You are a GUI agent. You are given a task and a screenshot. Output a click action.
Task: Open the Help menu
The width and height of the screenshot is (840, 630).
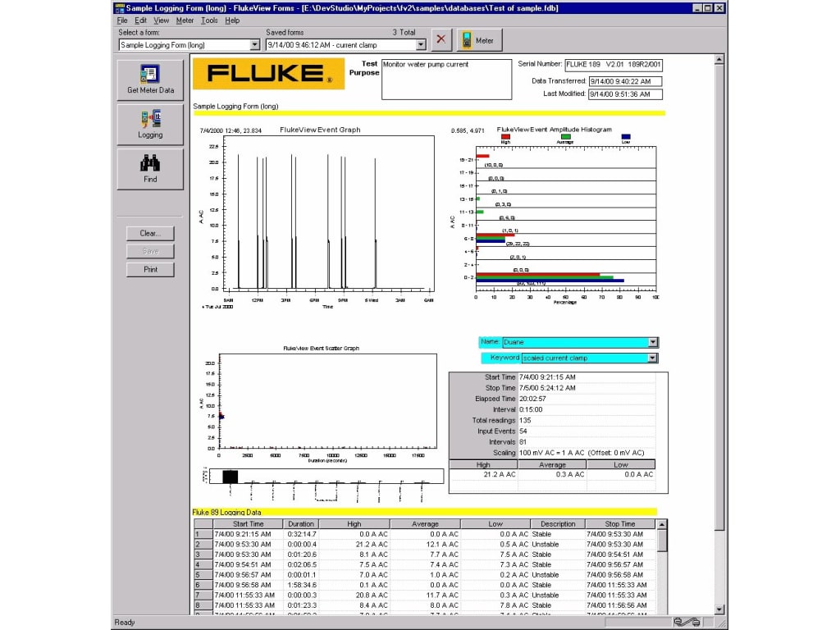click(x=232, y=21)
